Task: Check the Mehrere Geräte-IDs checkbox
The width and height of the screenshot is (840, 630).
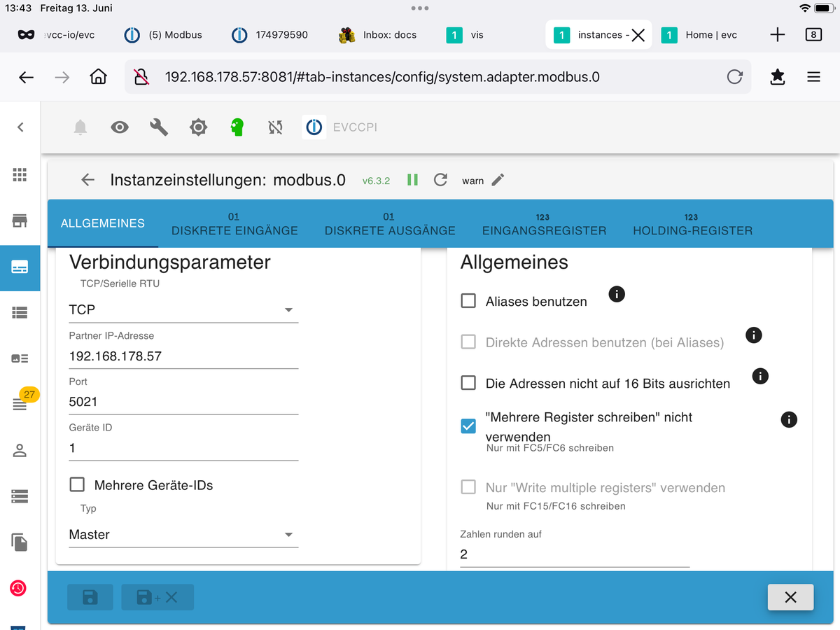Action: tap(77, 484)
